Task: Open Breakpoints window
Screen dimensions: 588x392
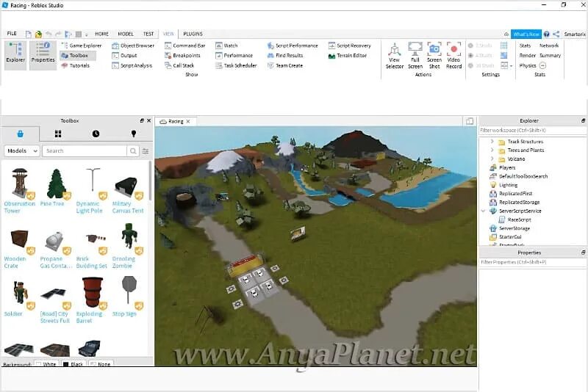Action: pyautogui.click(x=182, y=55)
